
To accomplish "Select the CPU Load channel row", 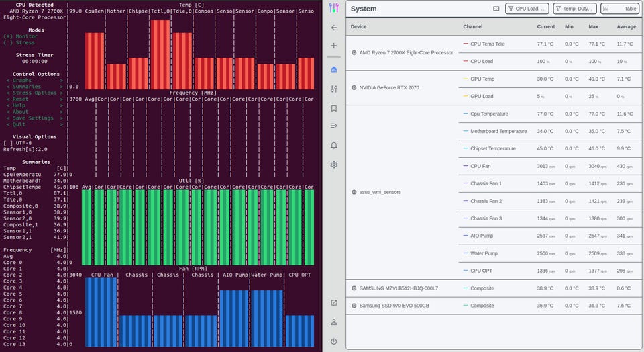I will coord(550,61).
